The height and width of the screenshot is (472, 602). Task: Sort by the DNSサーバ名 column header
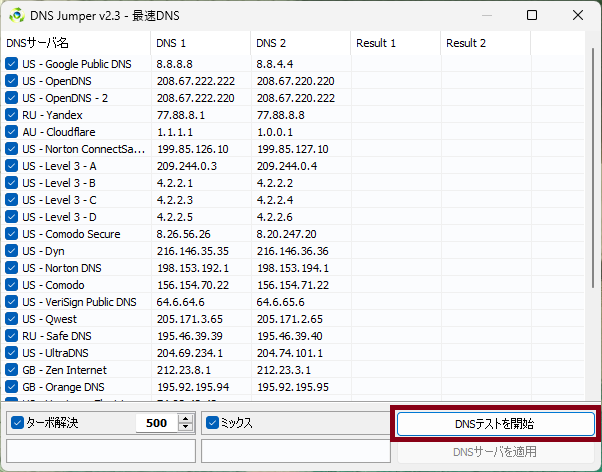(x=75, y=43)
